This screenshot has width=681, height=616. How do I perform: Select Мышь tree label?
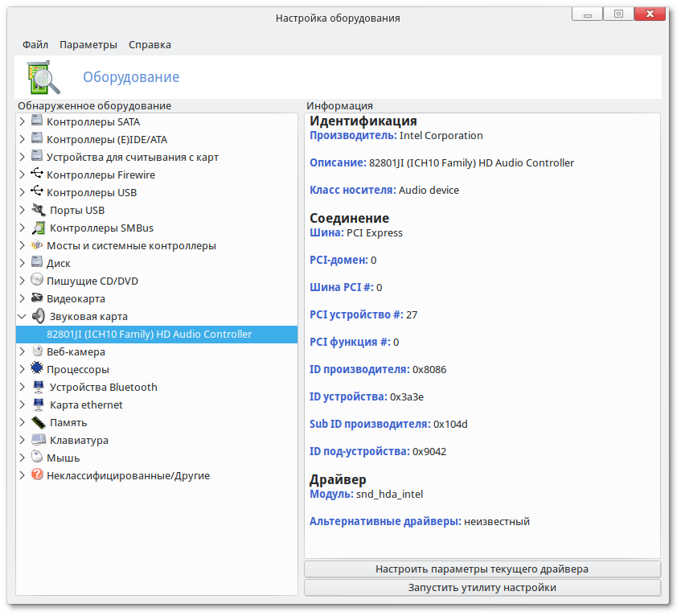click(64, 458)
